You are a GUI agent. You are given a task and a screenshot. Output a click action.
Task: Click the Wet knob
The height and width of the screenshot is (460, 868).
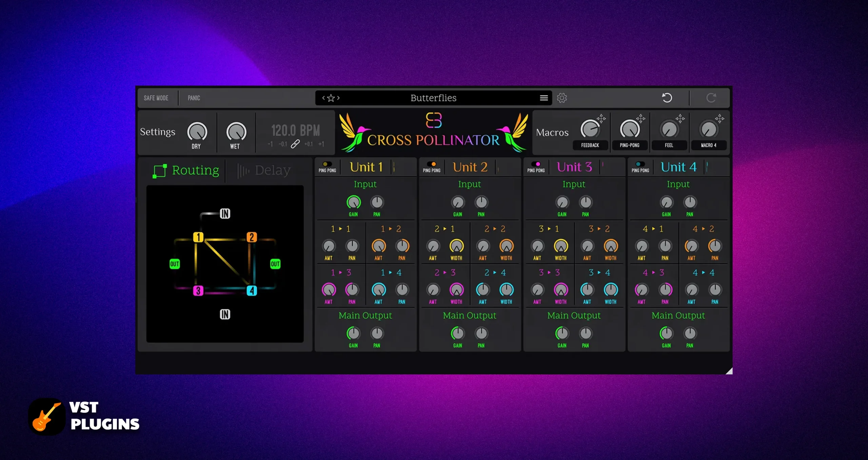(236, 132)
